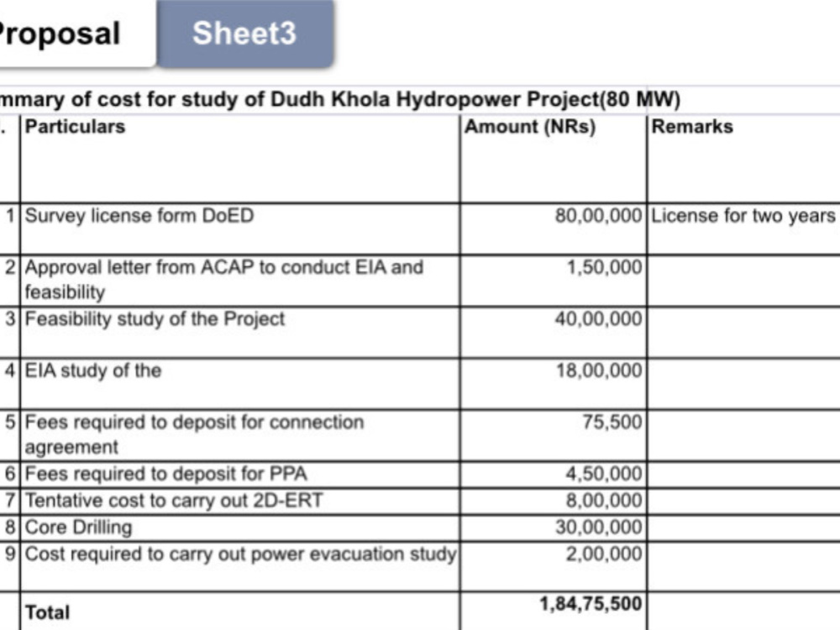Select the cell 'Approval letter from ACAP'
The height and width of the screenshot is (630, 840).
coord(240,281)
